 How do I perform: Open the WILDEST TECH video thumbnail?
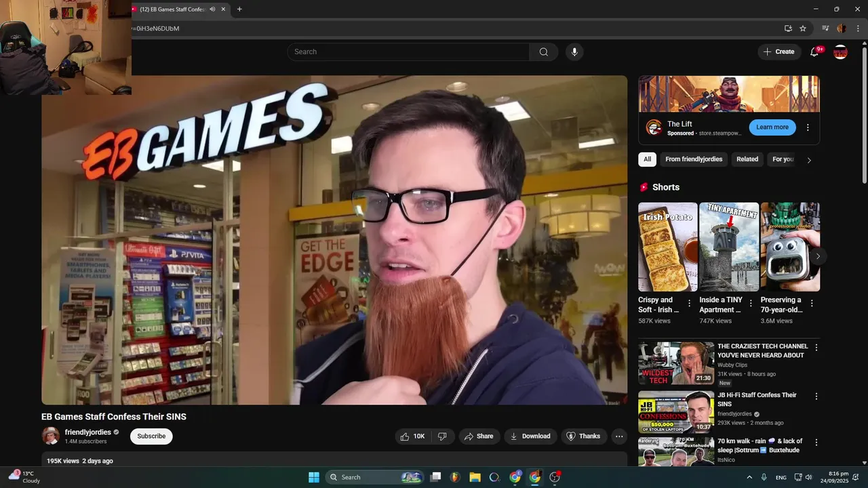pyautogui.click(x=676, y=363)
